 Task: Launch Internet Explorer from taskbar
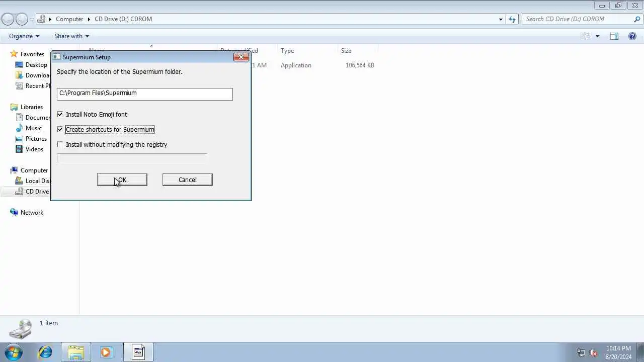[45, 352]
